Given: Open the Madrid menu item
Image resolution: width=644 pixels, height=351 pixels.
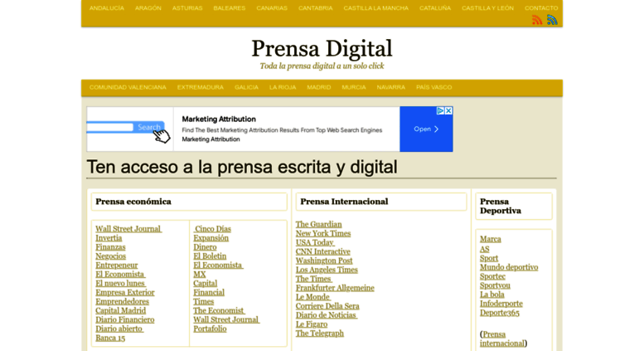Looking at the screenshot, I should 319,87.
